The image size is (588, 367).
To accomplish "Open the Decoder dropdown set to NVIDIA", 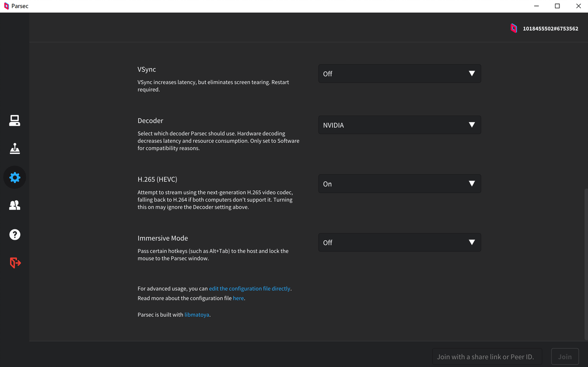I will pos(399,125).
